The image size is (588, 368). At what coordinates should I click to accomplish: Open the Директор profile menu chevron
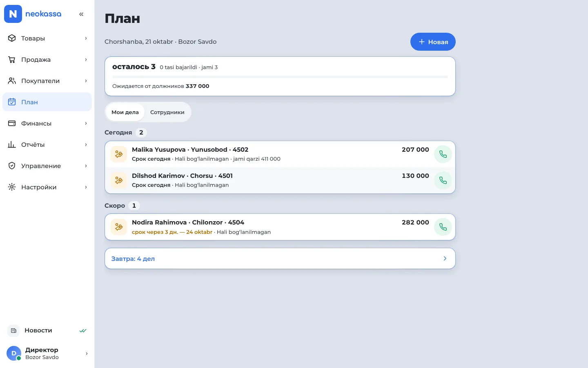[87, 354]
